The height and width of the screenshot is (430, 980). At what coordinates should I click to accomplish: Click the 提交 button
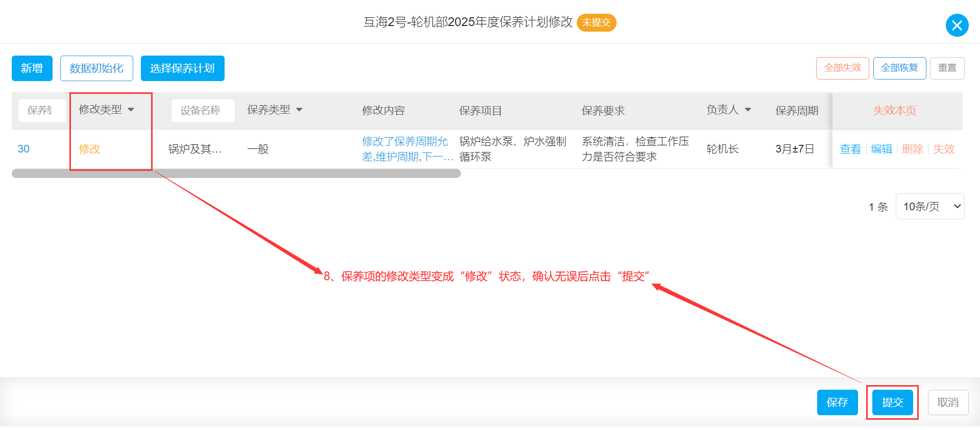(x=892, y=402)
